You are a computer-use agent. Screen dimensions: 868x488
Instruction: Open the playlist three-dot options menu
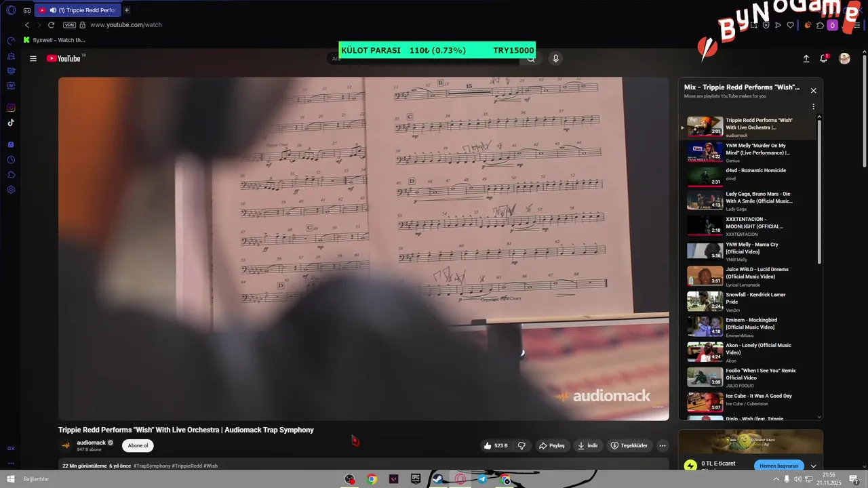pos(813,106)
